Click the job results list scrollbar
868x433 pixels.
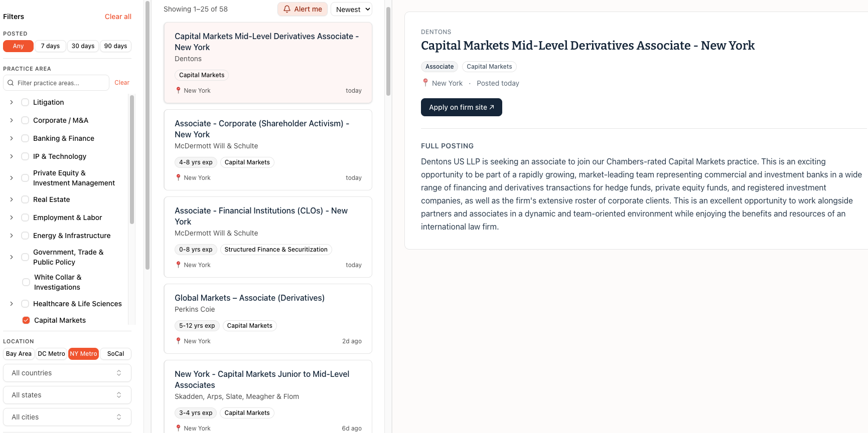coord(388,50)
